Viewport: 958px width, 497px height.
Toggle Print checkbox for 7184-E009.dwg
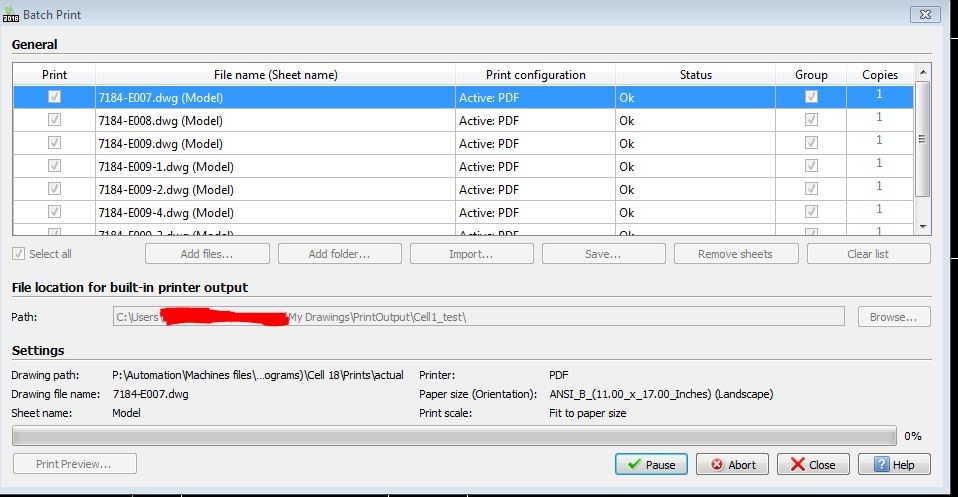(x=54, y=142)
